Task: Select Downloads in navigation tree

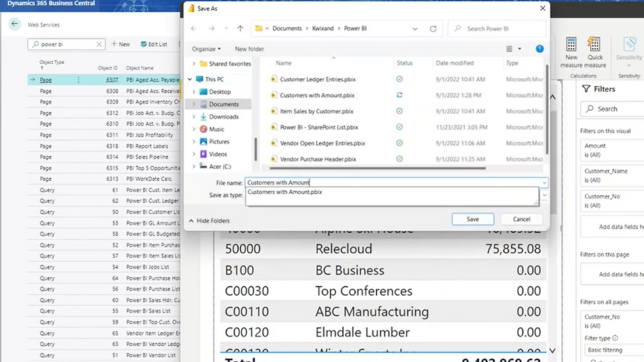Action: (x=224, y=116)
